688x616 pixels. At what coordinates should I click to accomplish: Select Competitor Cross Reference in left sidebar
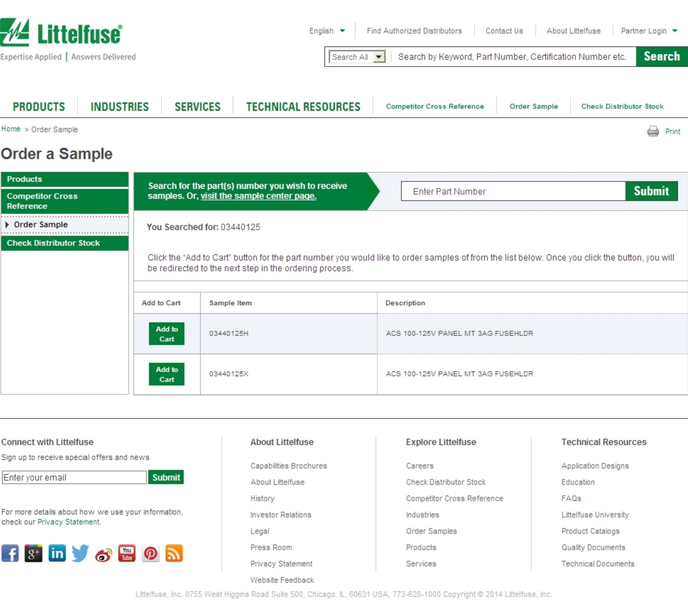tap(65, 201)
